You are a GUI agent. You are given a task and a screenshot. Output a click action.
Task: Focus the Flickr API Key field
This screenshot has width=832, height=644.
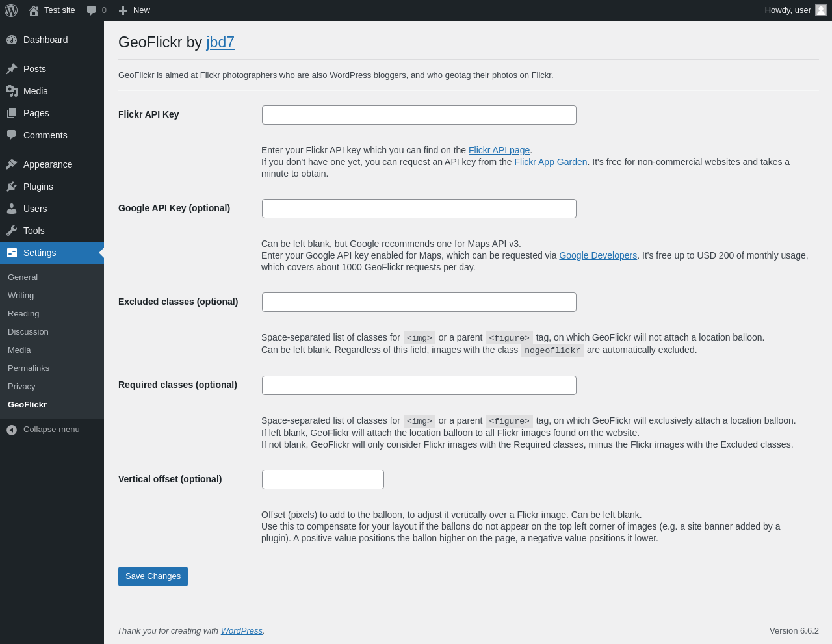click(419, 115)
